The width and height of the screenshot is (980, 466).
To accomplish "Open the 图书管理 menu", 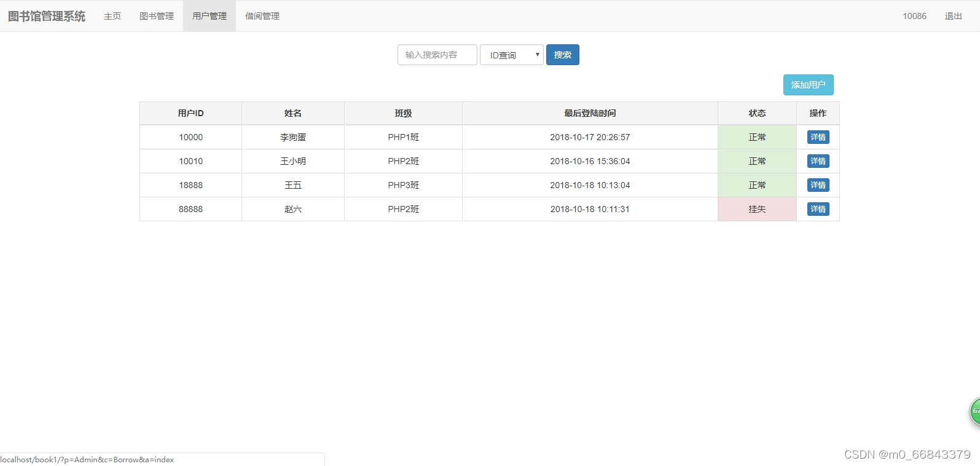I will tap(157, 16).
